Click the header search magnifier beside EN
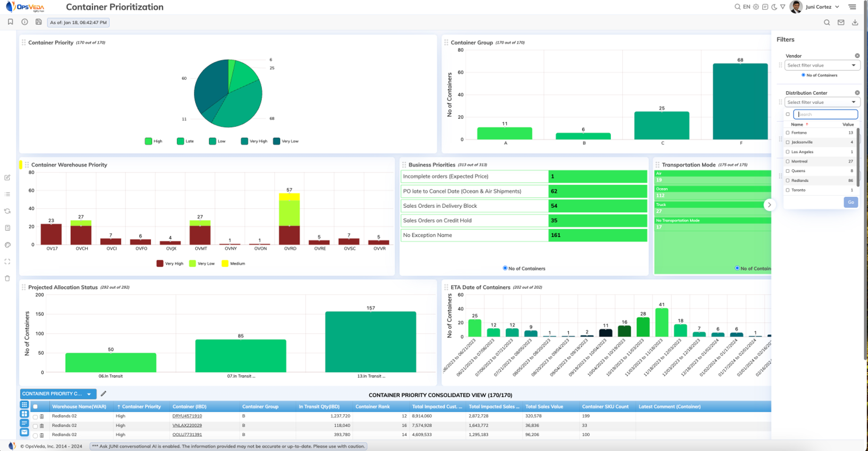The image size is (868, 451). (x=737, y=7)
